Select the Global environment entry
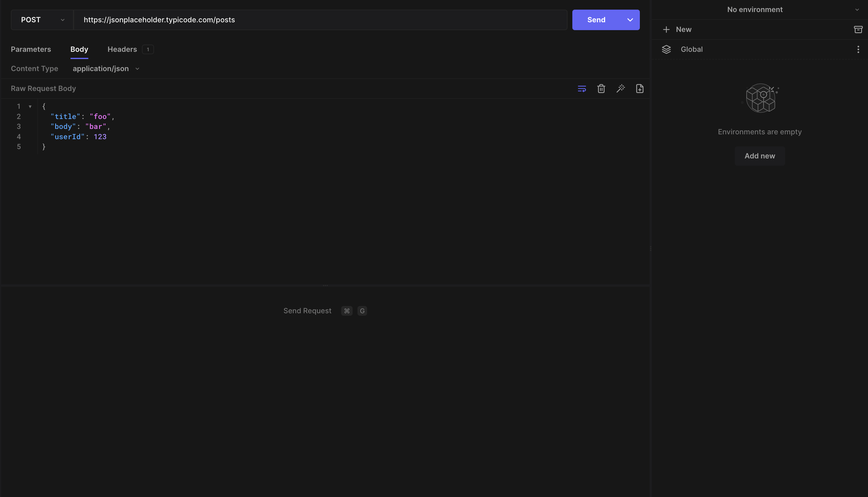The height and width of the screenshot is (497, 868). coord(691,49)
